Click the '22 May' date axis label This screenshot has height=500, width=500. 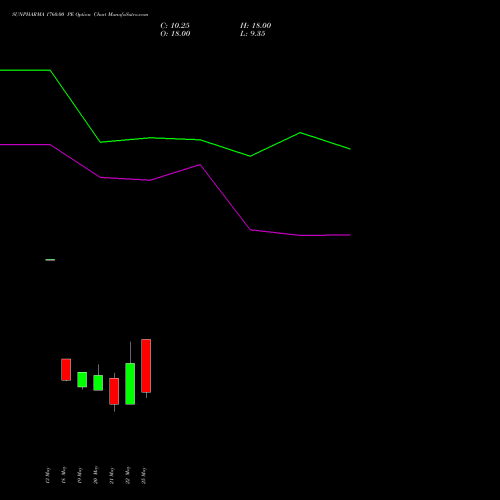pos(128,475)
